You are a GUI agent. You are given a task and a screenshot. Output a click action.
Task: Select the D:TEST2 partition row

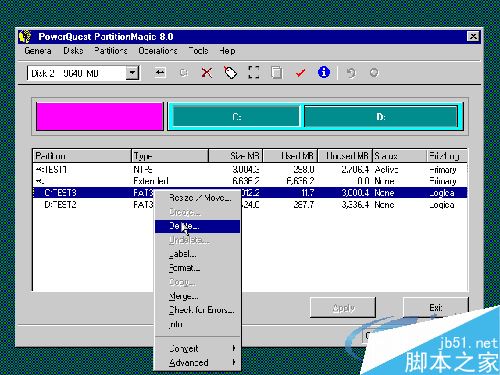[250, 204]
